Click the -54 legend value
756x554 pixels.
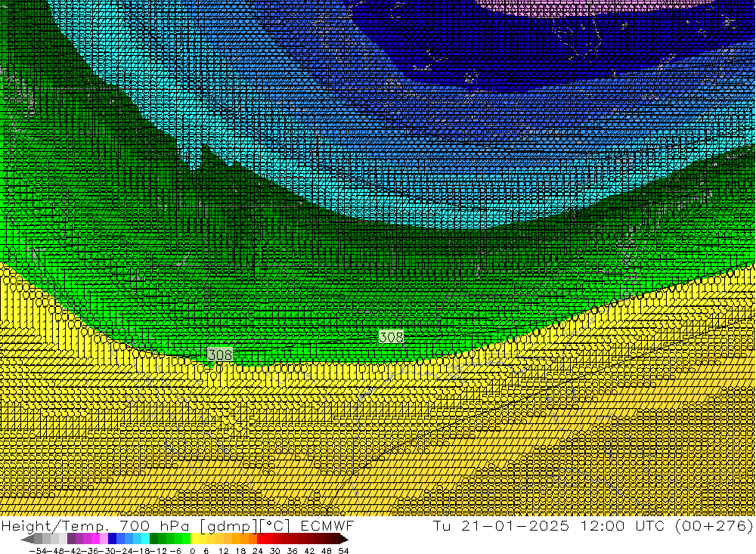[x=38, y=551]
